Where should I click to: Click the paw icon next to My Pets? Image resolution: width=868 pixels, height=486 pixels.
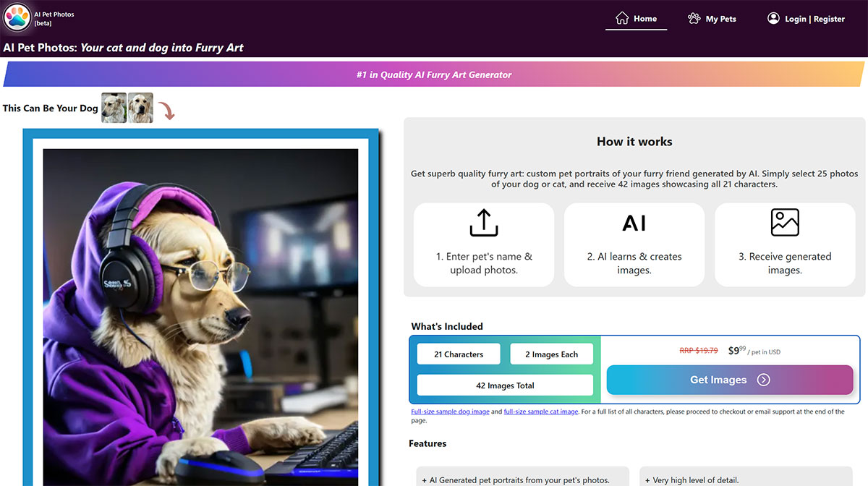click(694, 17)
